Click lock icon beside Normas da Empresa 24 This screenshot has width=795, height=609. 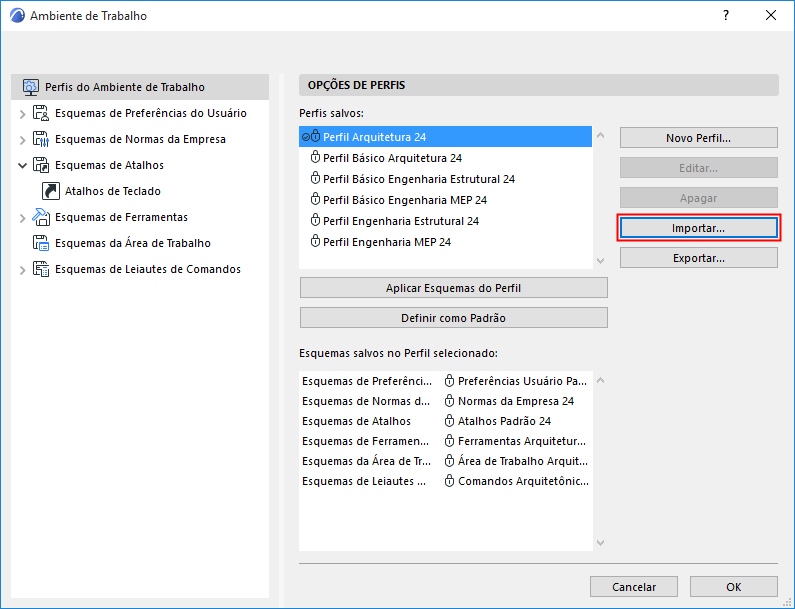(449, 401)
